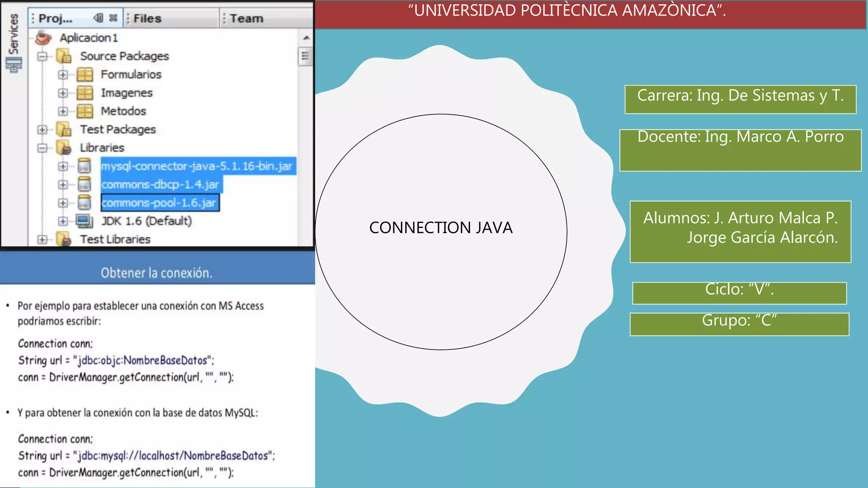868x488 pixels.
Task: Select commons-dbcp-1.4.jar library entry
Action: 160,185
